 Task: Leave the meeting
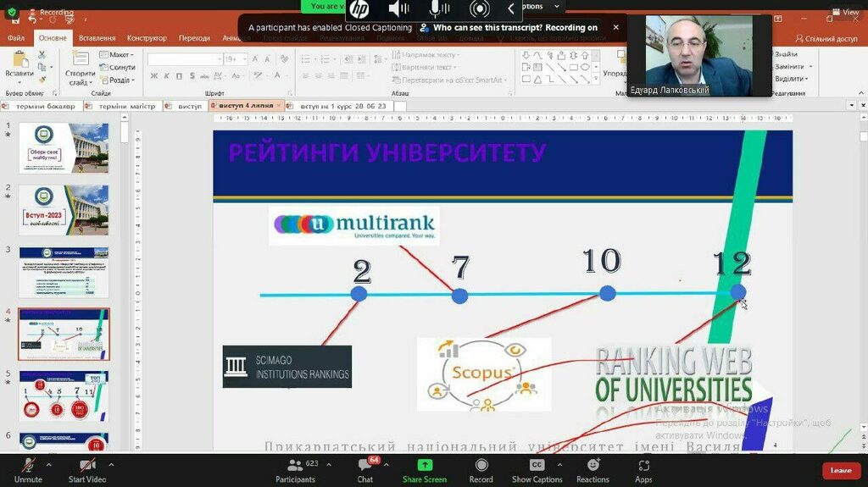coord(840,470)
